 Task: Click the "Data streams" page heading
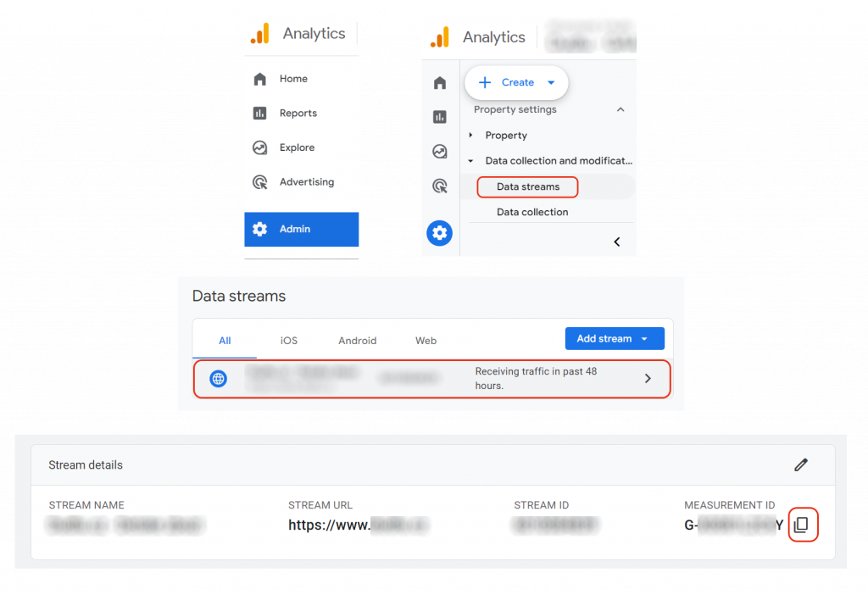[239, 296]
